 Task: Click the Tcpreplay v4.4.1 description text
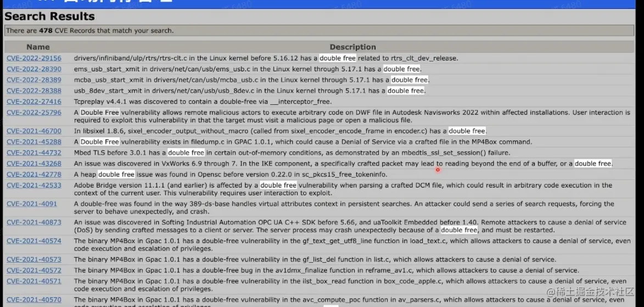pos(203,101)
